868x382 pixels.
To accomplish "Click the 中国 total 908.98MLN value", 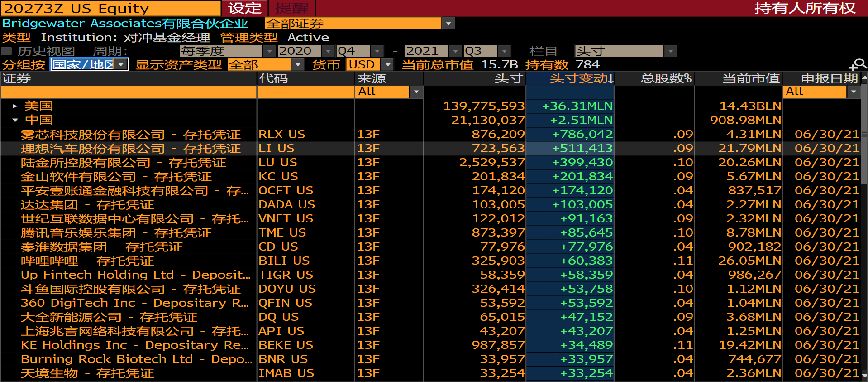I will pos(745,120).
